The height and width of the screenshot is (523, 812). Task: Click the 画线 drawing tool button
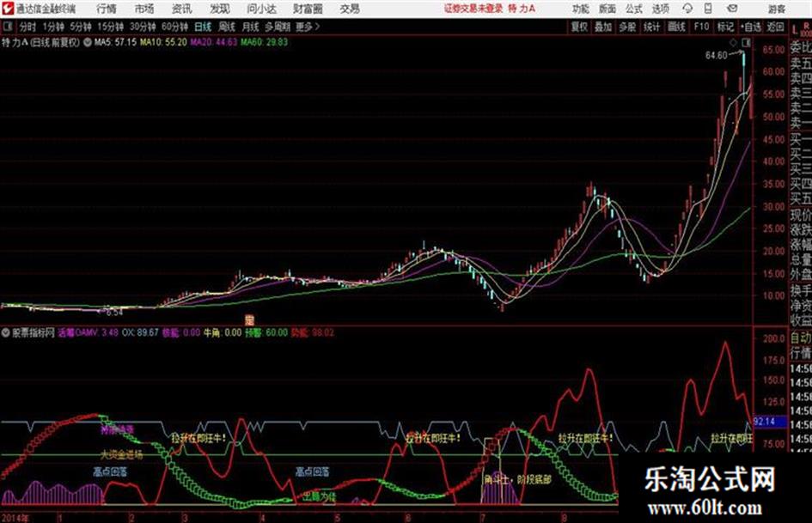tap(676, 27)
